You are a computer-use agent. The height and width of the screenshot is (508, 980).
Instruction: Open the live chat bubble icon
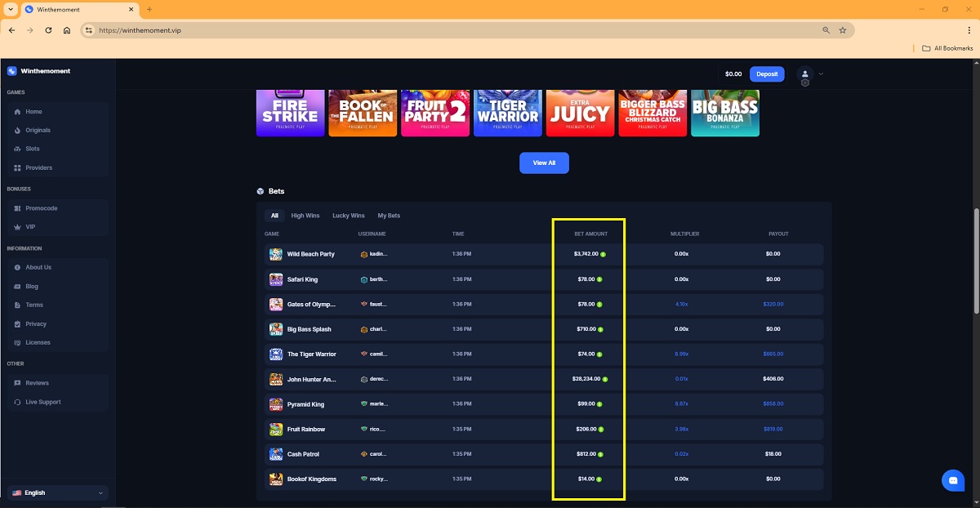[952, 480]
